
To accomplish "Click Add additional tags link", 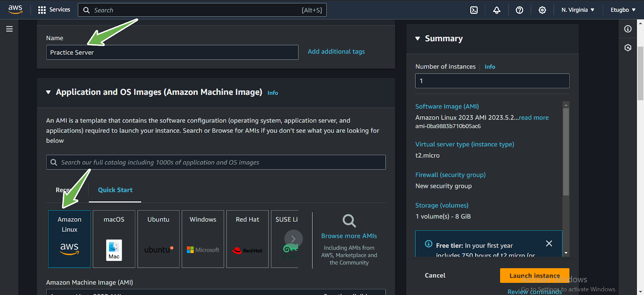I will (x=336, y=52).
